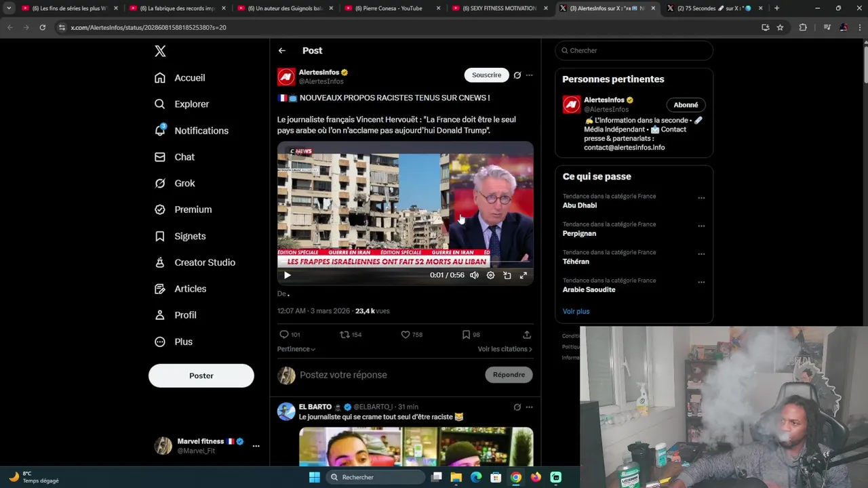
Task: Open Grok assistant
Action: click(174, 184)
